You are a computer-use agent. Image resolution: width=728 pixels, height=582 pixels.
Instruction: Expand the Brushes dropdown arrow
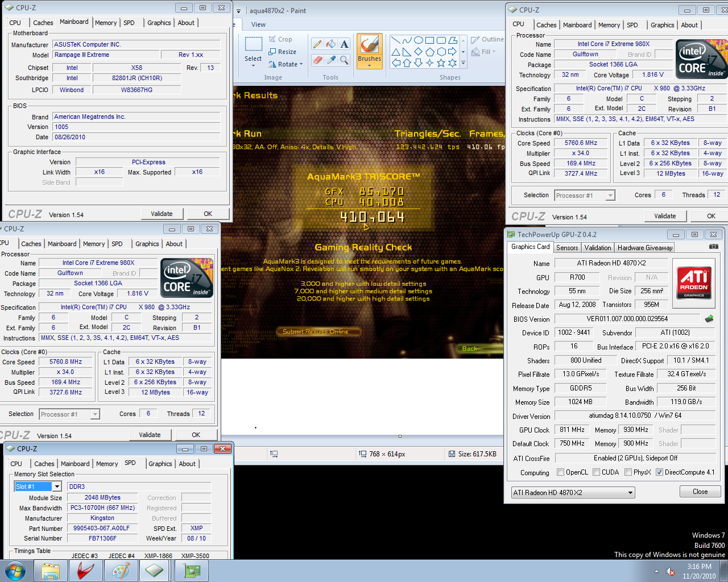click(x=370, y=65)
